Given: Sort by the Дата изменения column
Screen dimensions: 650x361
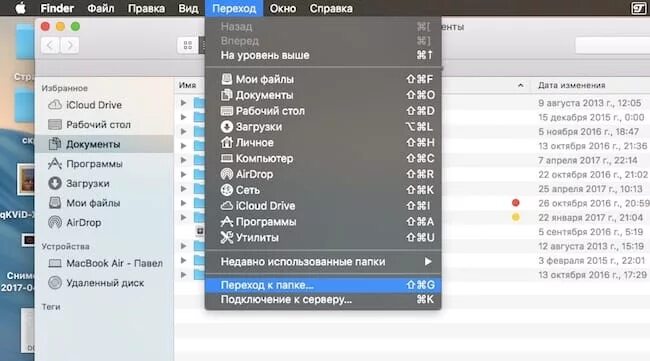Looking at the screenshot, I should click(572, 85).
